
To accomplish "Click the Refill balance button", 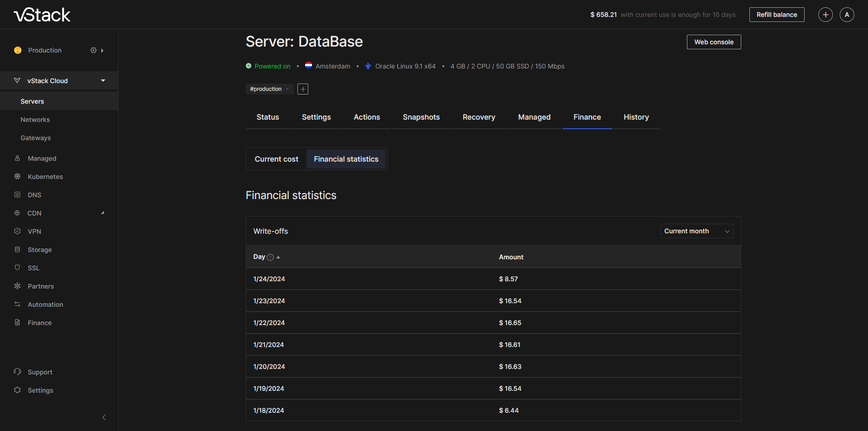I will (777, 15).
